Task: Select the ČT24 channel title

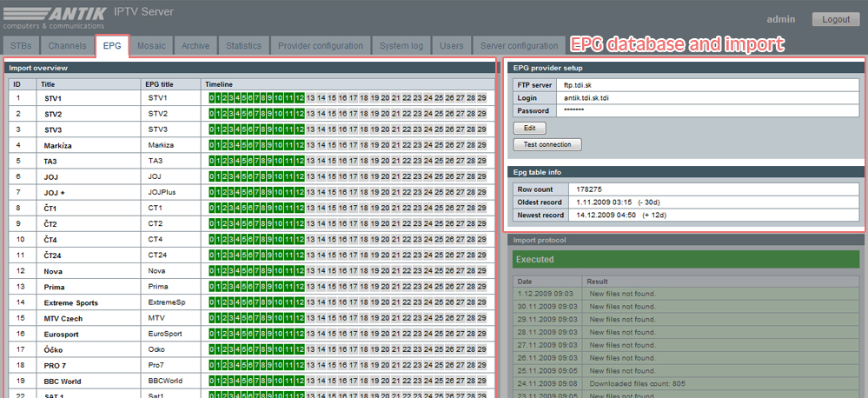Action: point(53,255)
